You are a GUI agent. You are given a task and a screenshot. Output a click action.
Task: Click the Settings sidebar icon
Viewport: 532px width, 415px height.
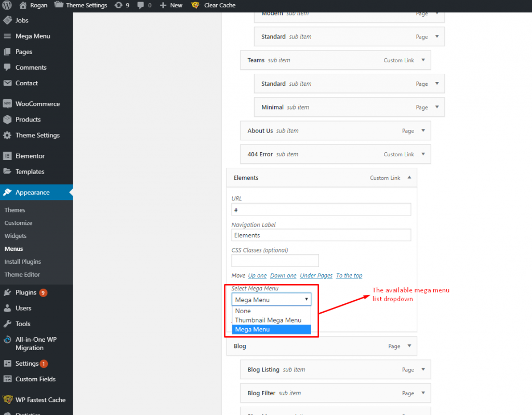coord(7,364)
